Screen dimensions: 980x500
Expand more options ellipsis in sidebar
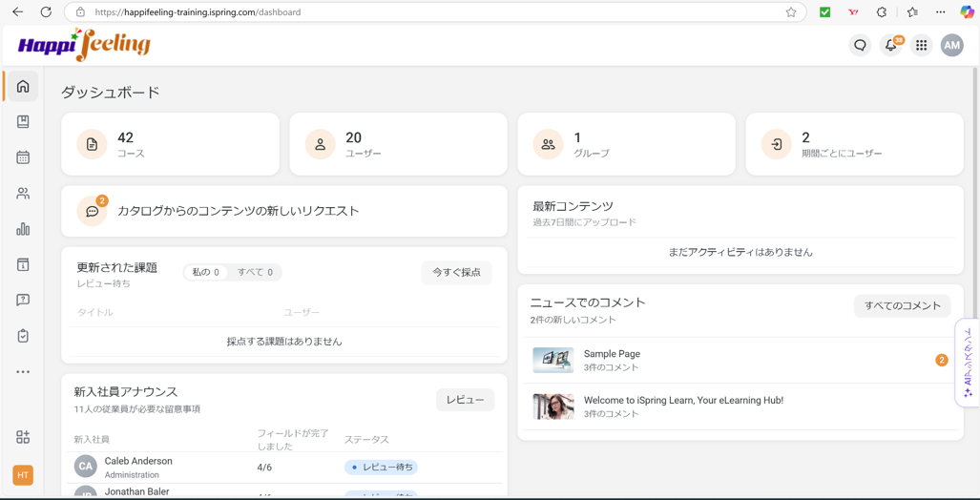tap(23, 372)
